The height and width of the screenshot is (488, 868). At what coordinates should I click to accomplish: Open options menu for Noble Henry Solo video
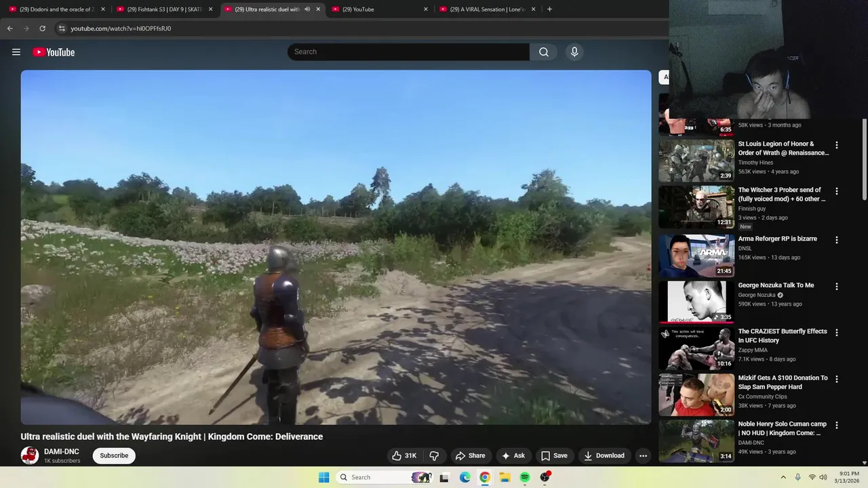tap(836, 426)
